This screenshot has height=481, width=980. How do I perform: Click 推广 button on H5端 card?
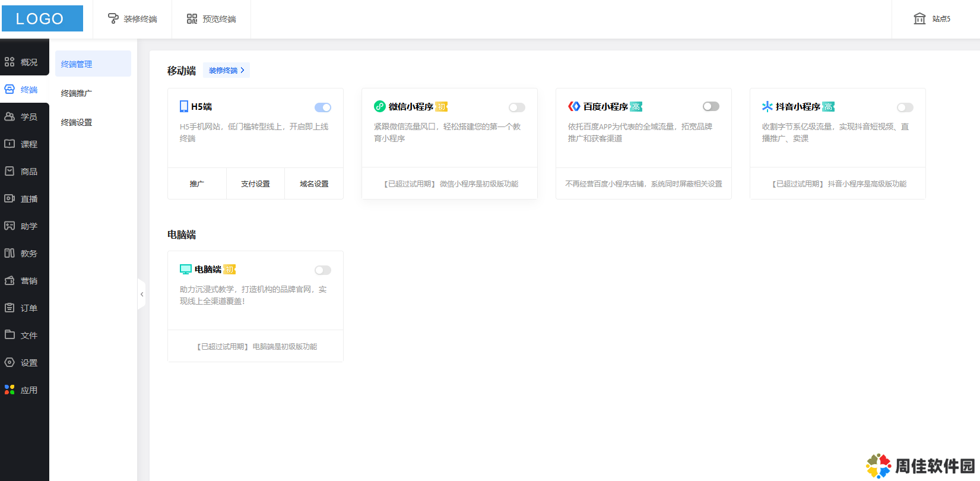[197, 183]
